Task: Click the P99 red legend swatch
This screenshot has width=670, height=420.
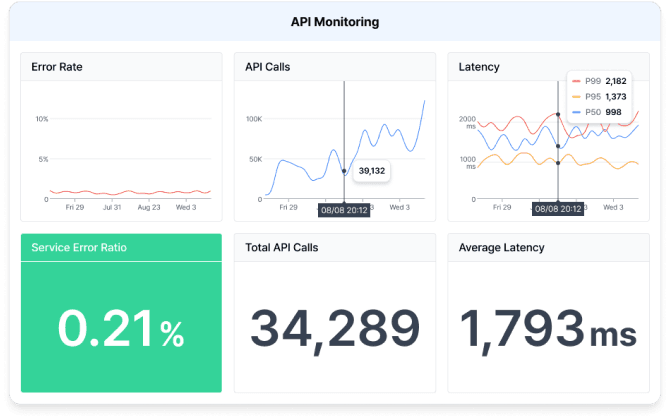Action: [x=576, y=79]
